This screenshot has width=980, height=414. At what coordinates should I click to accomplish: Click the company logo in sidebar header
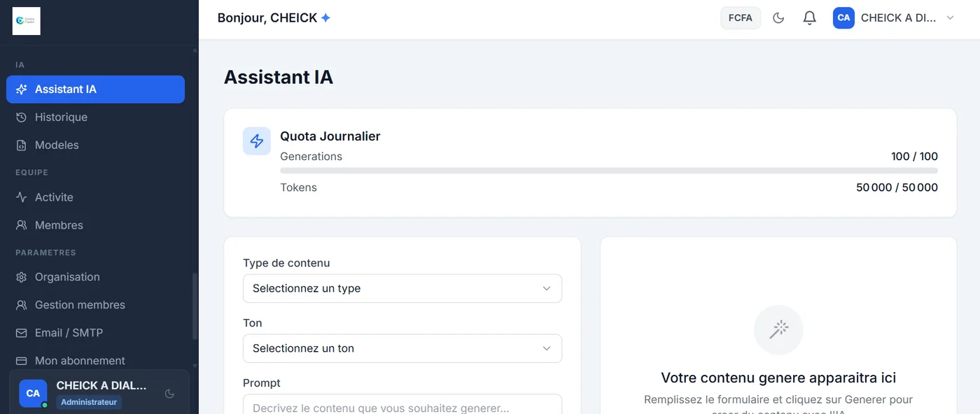27,21
